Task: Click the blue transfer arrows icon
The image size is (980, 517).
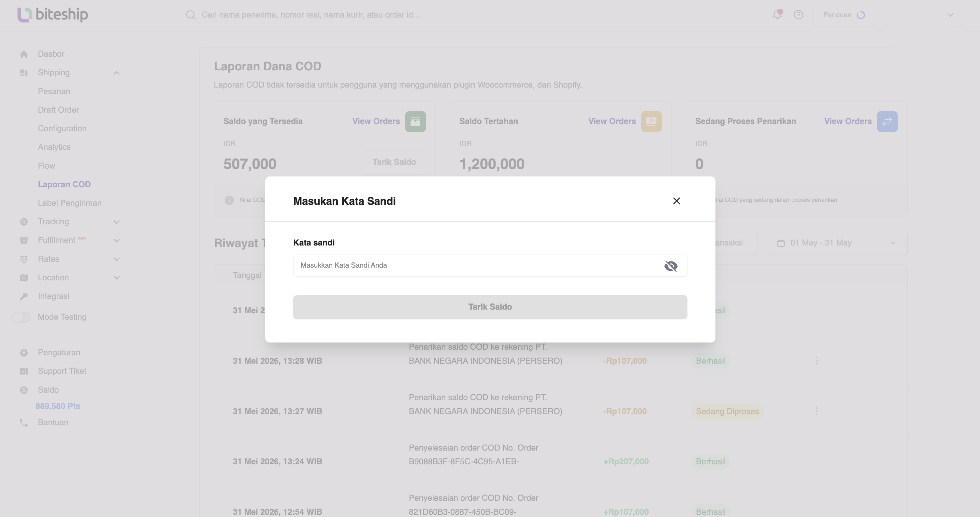Action: (887, 121)
